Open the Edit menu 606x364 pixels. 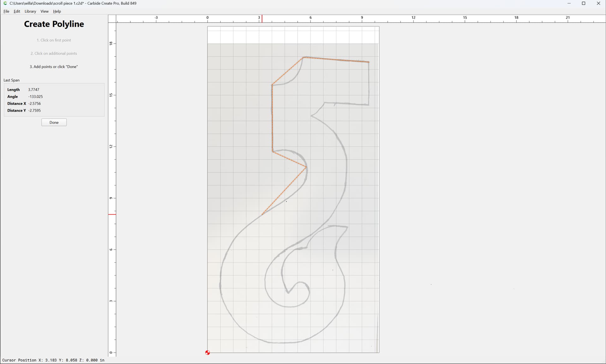(x=17, y=11)
